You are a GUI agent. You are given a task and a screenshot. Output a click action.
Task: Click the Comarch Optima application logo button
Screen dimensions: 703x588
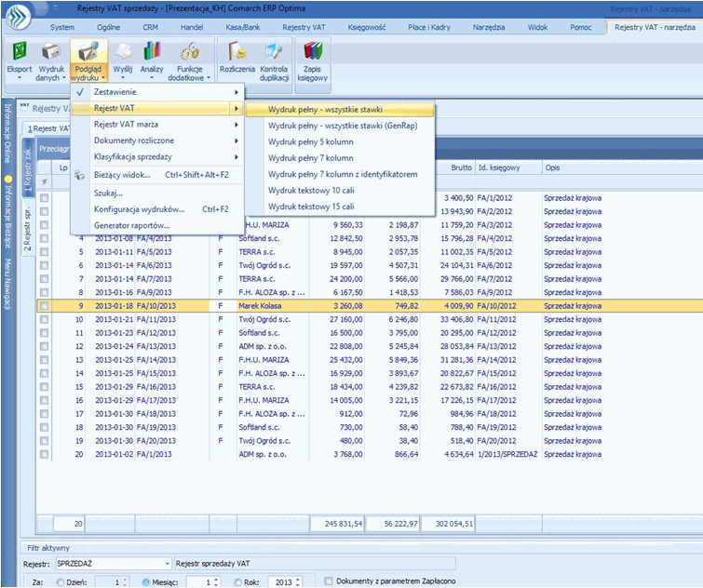(19, 16)
